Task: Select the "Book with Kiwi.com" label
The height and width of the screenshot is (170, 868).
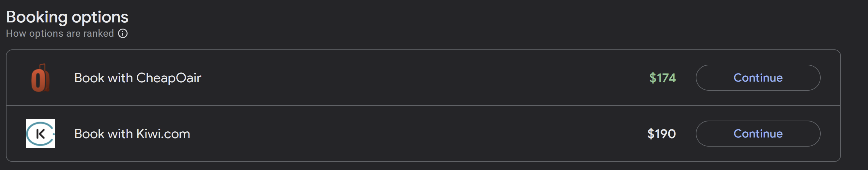Action: (x=132, y=134)
